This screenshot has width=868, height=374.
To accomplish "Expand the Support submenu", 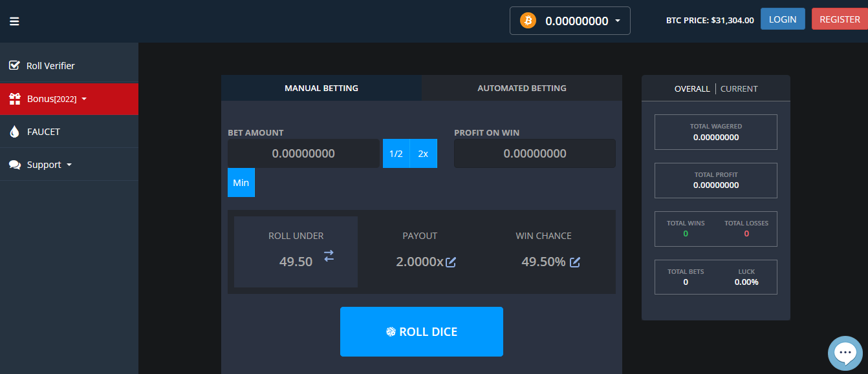I will (x=69, y=165).
